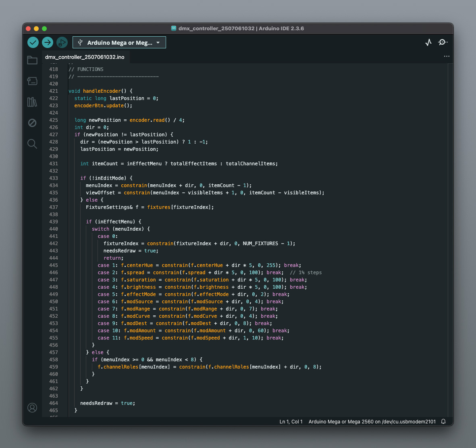The height and width of the screenshot is (448, 476).
Task: Open the Sketchbook folder panel
Action: click(x=32, y=60)
